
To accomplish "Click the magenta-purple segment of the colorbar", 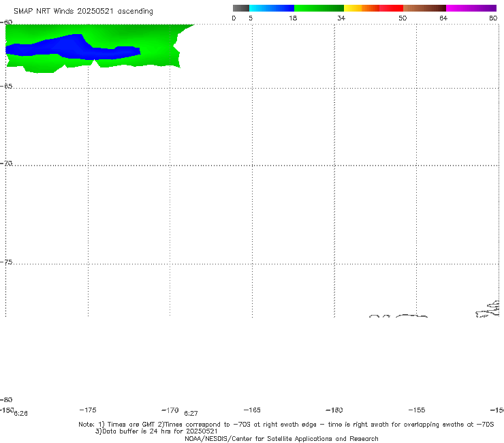I will coord(471,8).
